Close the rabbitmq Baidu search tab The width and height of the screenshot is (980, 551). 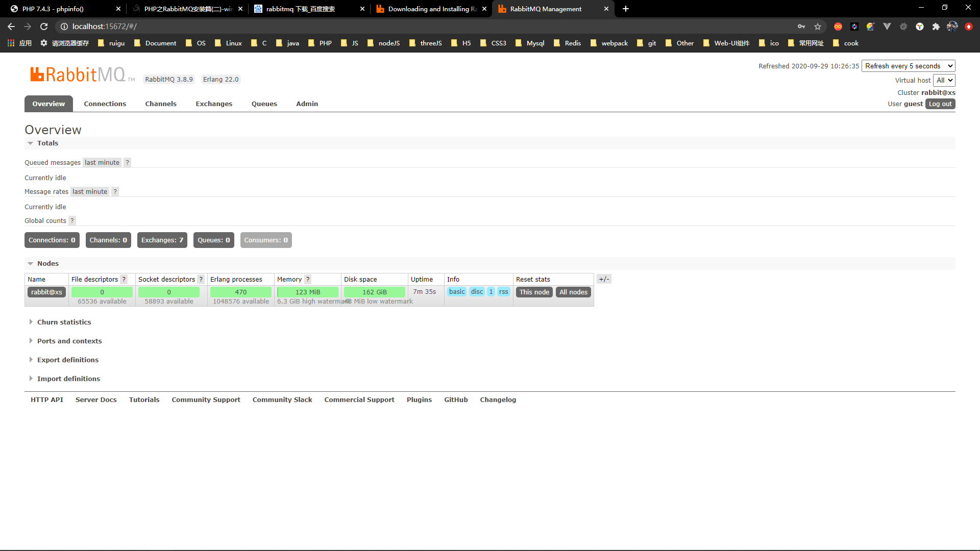[362, 9]
